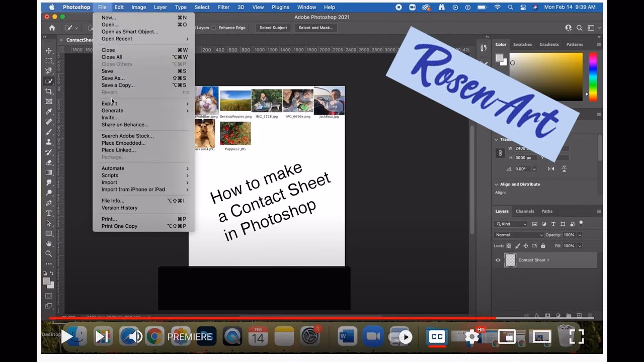Collapse the Align and Distribute section

(x=496, y=185)
